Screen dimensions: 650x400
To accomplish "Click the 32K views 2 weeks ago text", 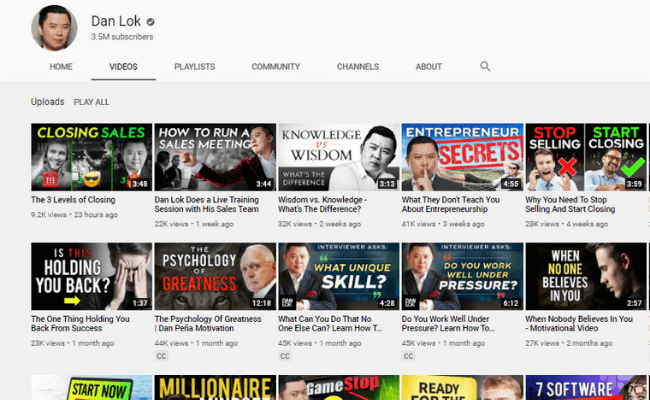I will pos(320,224).
